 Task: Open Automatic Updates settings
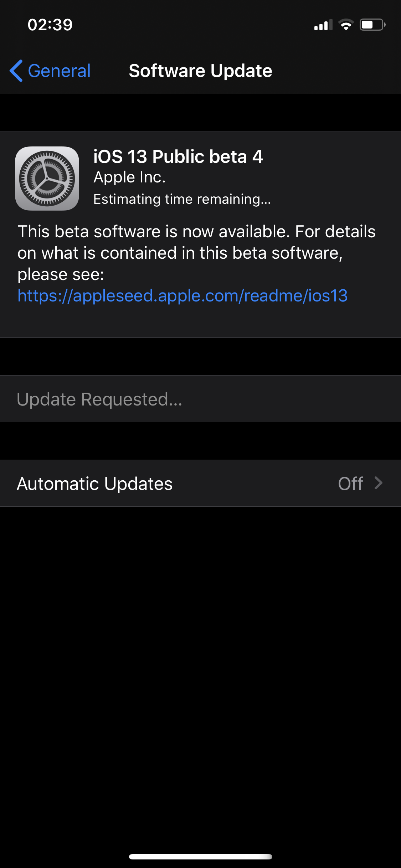pyautogui.click(x=200, y=483)
